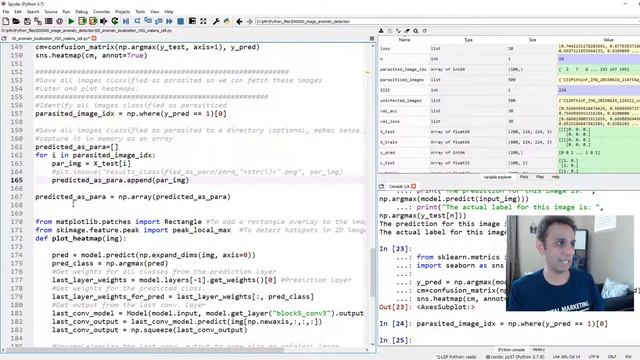Continue execution with the double-arrow debug icon

click(169, 21)
